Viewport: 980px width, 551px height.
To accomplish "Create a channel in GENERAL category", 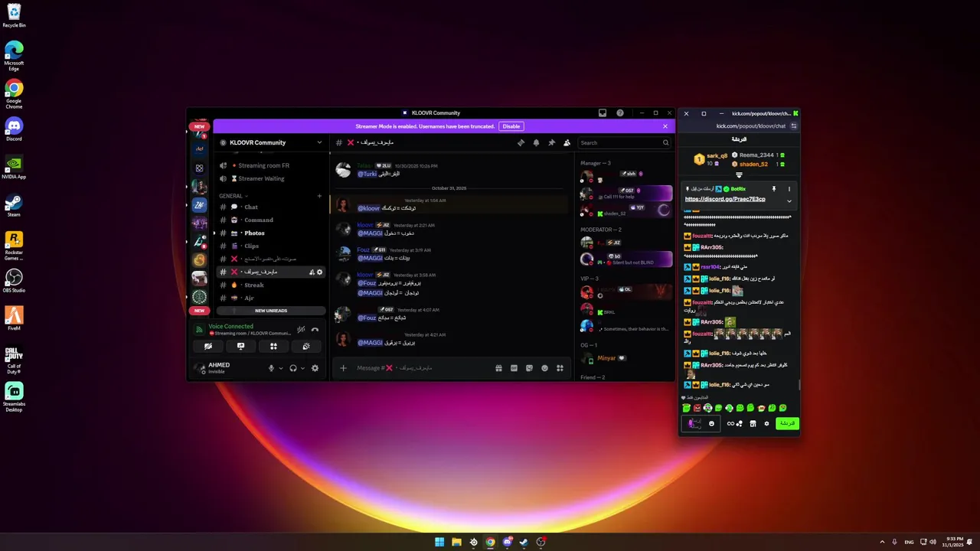I will coord(319,196).
